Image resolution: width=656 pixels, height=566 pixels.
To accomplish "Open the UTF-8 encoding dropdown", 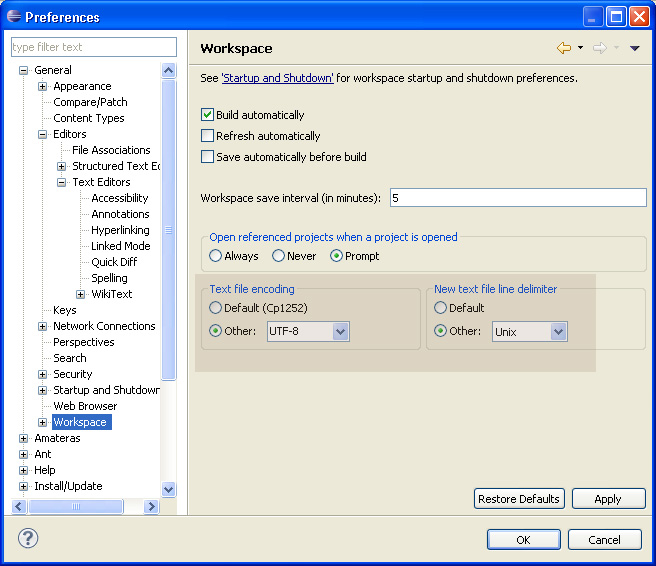I will 340,331.
